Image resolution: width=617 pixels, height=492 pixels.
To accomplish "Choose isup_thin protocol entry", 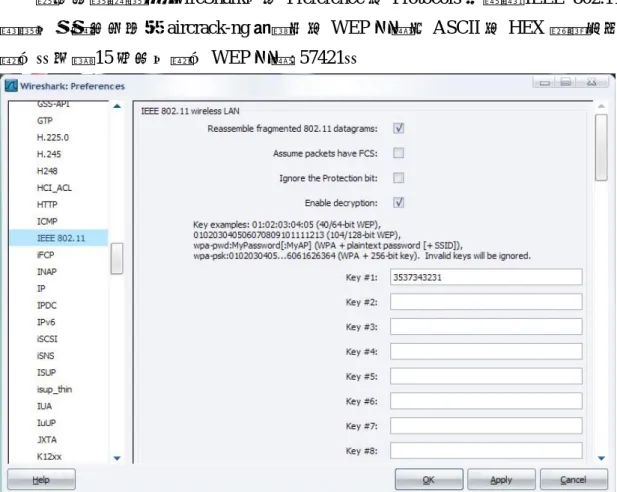I will [54, 389].
